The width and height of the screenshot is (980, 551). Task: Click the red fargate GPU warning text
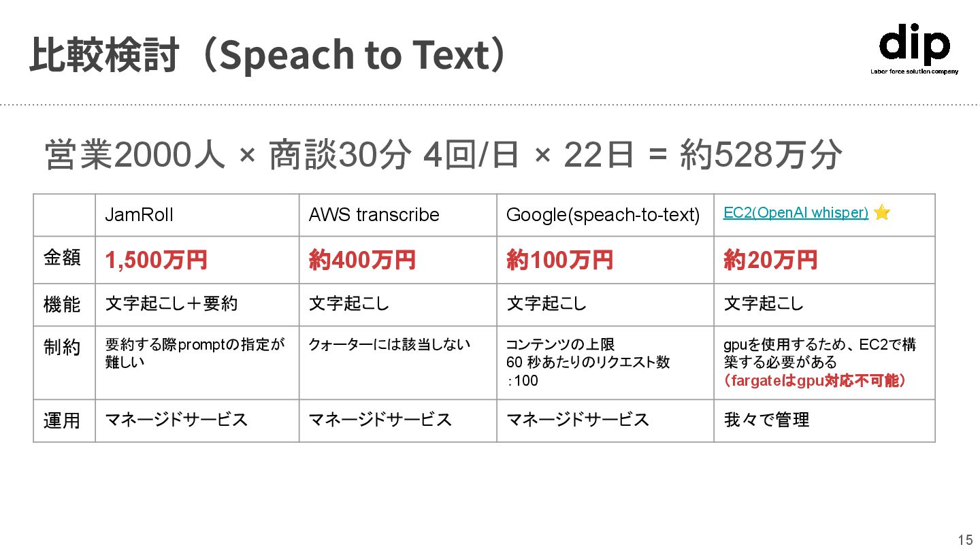tap(815, 381)
